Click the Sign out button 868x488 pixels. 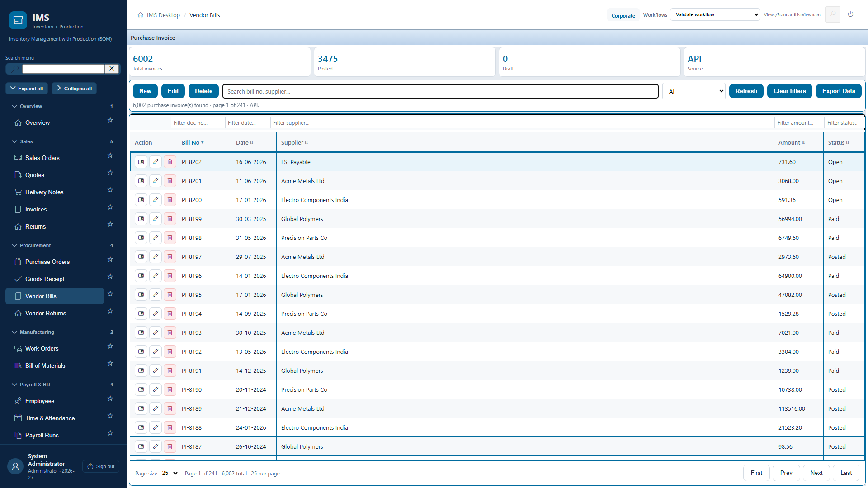click(x=101, y=466)
